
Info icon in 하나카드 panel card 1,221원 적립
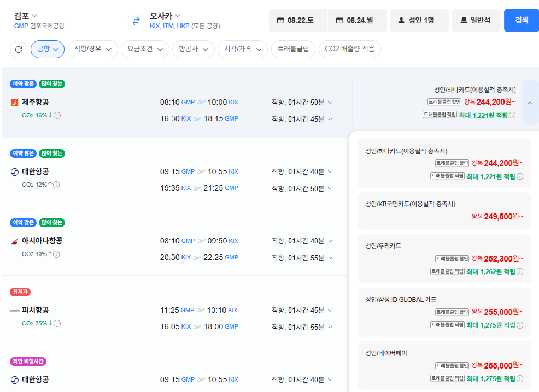pyautogui.click(x=520, y=176)
